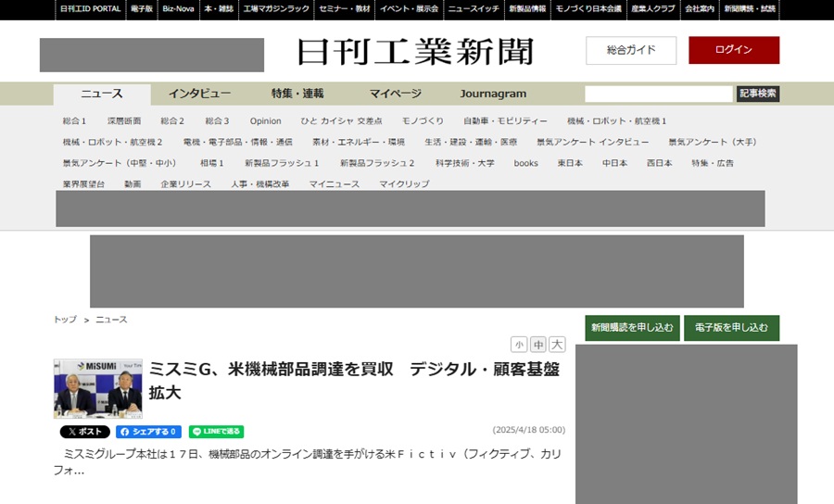Viewport: 834px width, 504px height.
Task: Open 工場マガジンラック link
Action: 276,9
